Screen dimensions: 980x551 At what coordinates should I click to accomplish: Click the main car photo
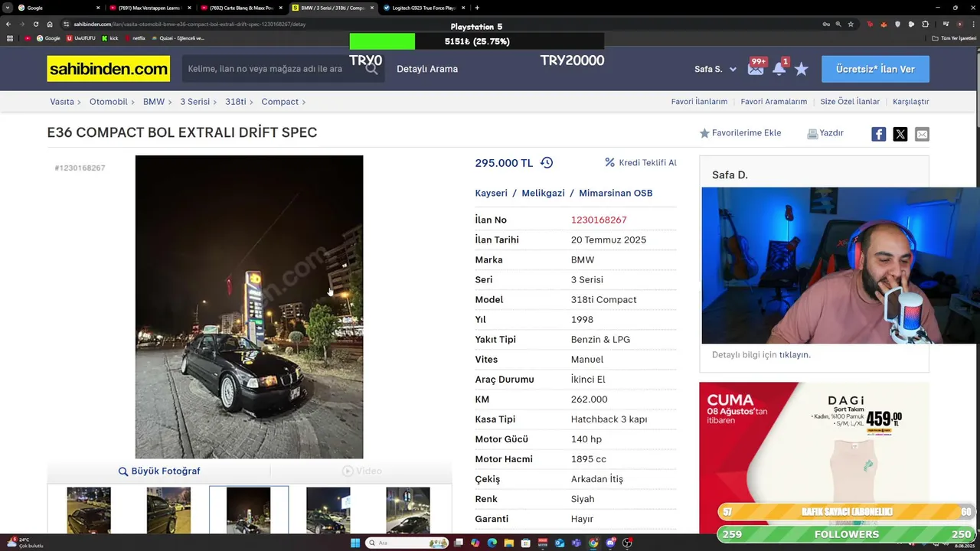(x=249, y=307)
